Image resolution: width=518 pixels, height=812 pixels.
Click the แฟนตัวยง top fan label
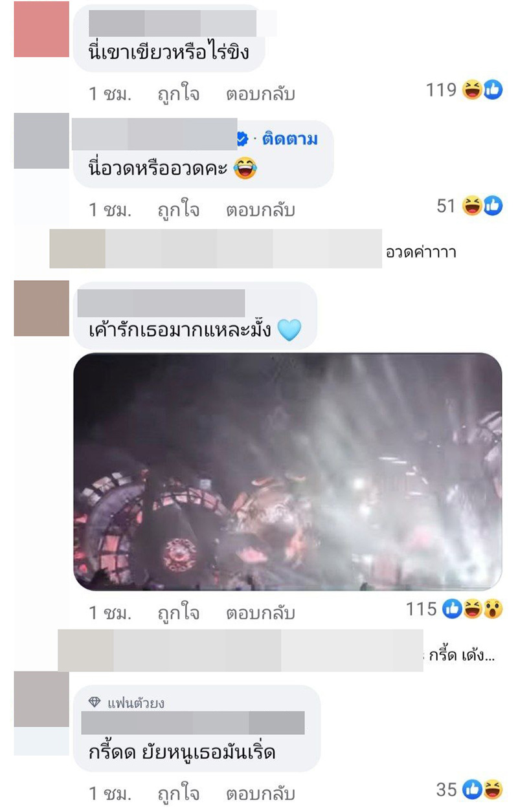136,703
